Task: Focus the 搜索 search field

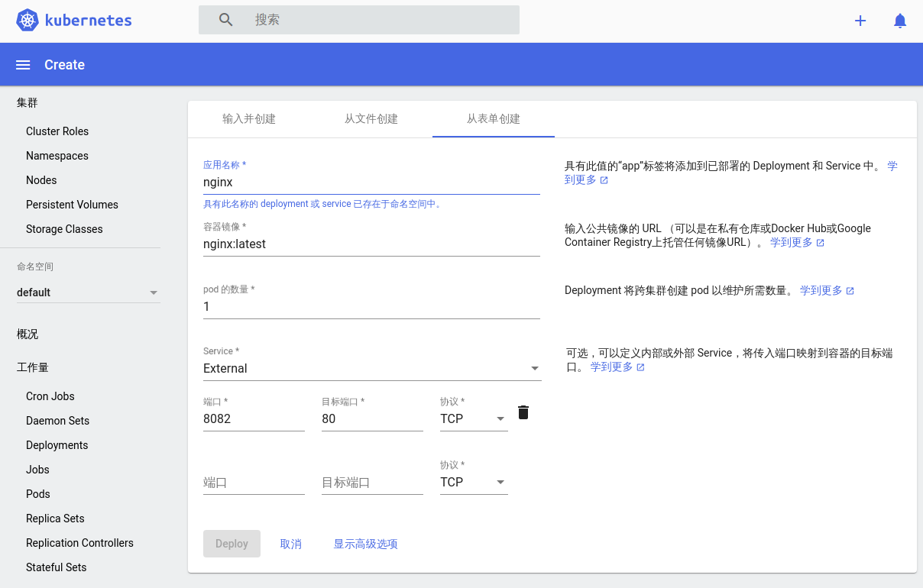Action: click(x=359, y=20)
